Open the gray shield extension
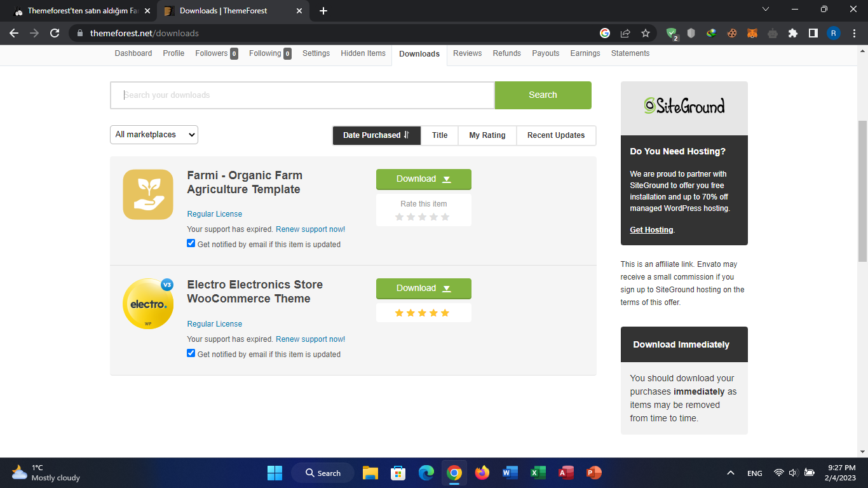This screenshot has height=488, width=868. click(691, 33)
